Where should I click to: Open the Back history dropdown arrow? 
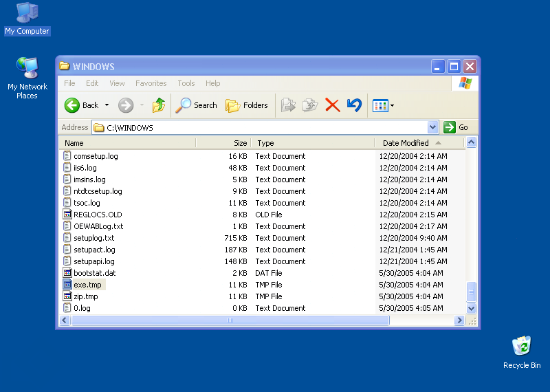tap(107, 105)
